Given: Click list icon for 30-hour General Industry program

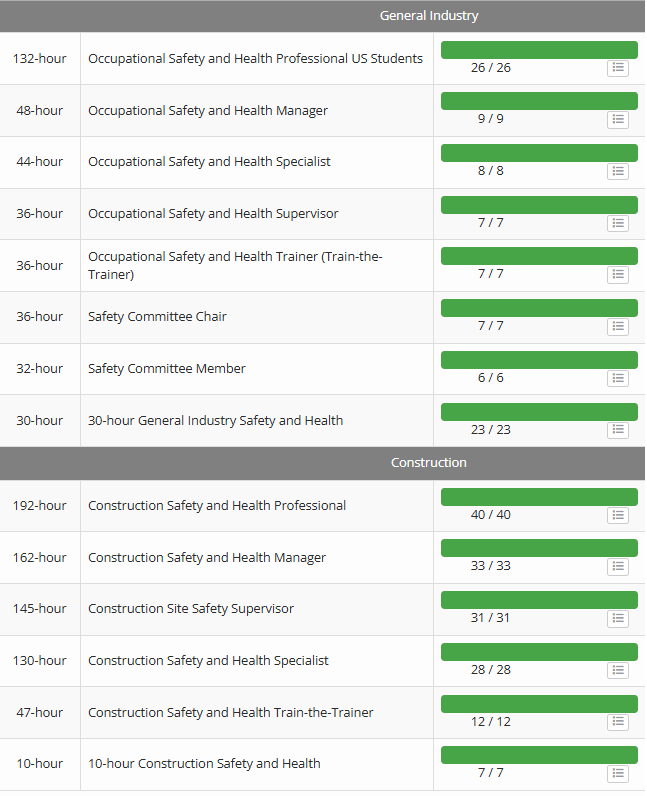Looking at the screenshot, I should (x=618, y=430).
